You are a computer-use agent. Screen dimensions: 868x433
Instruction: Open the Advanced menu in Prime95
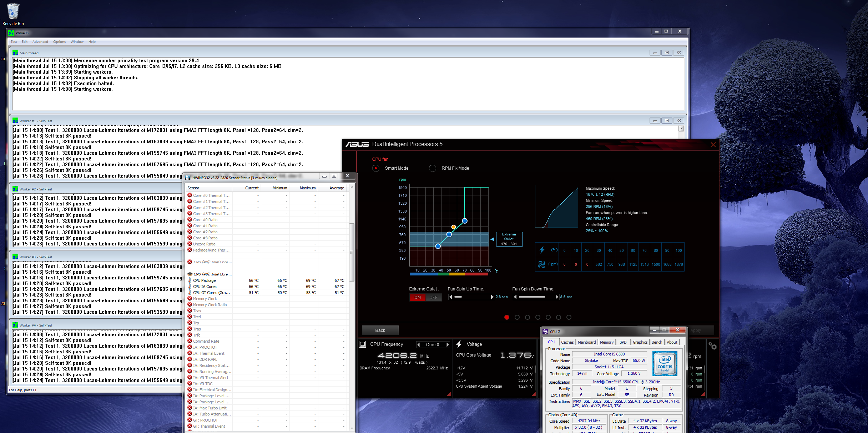click(x=40, y=41)
